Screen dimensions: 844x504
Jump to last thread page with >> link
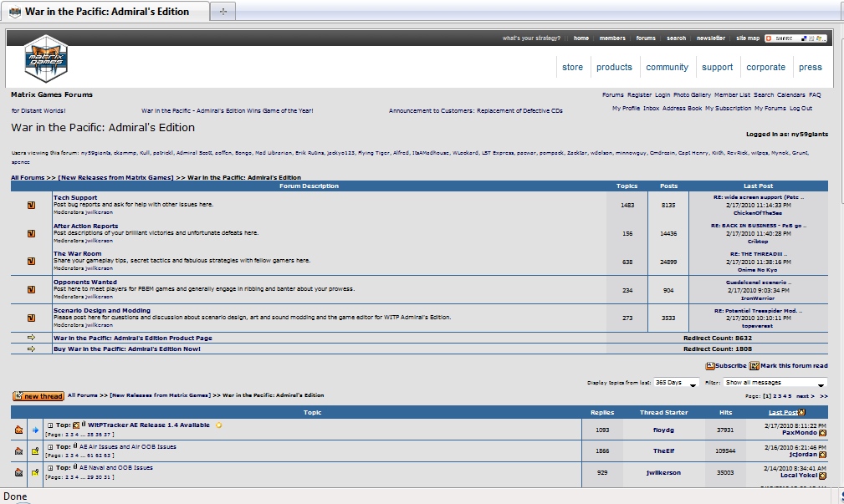click(x=823, y=396)
